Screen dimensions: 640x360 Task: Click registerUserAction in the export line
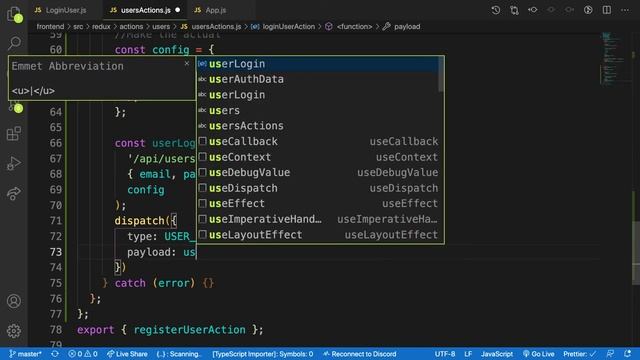190,329
